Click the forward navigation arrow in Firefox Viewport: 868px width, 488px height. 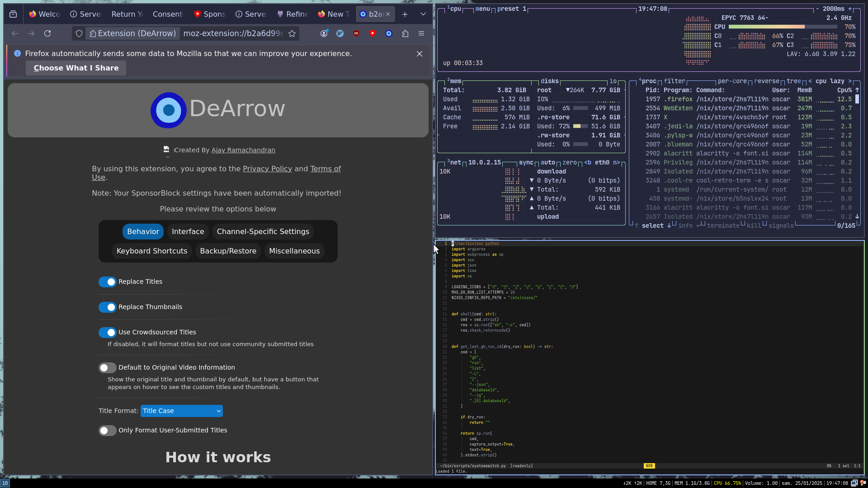pos(31,33)
